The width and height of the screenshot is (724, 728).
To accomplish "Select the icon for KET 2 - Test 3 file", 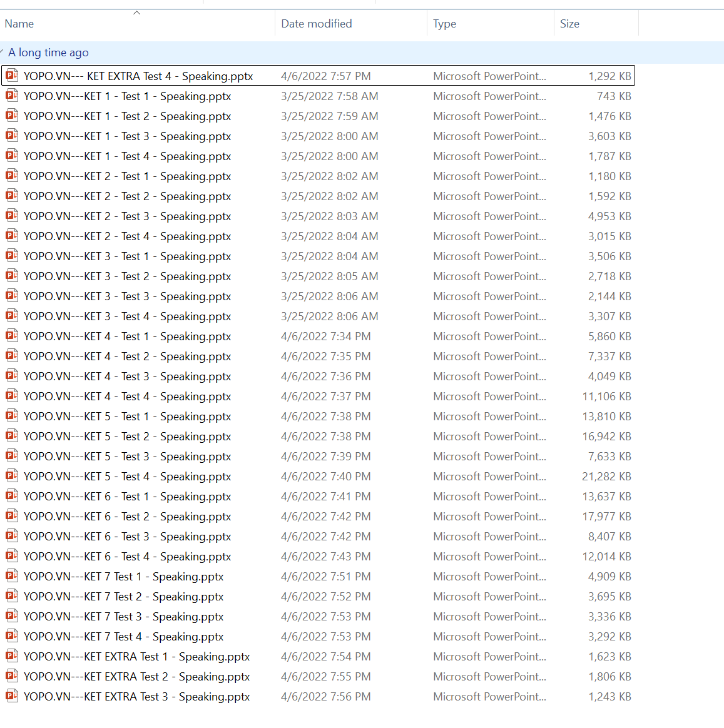I will point(11,216).
